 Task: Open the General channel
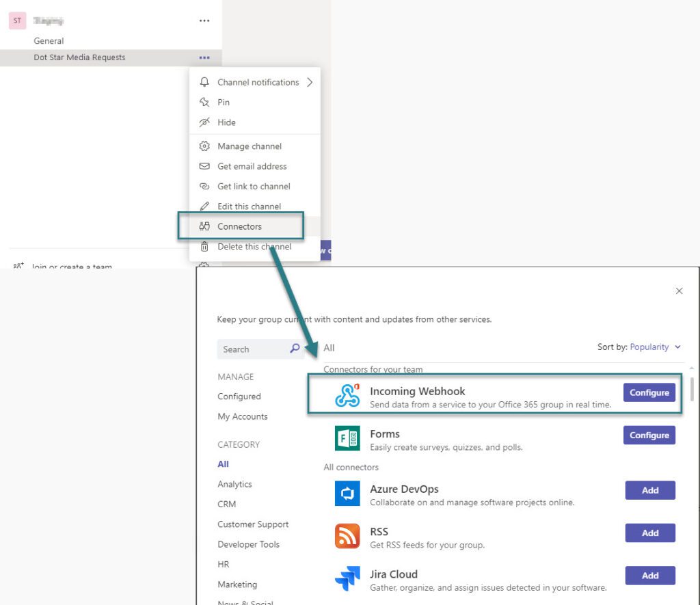(x=49, y=40)
